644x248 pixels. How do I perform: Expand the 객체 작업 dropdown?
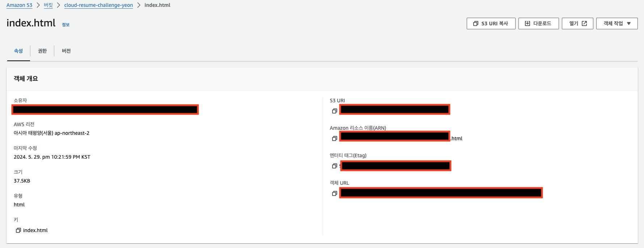pyautogui.click(x=617, y=23)
